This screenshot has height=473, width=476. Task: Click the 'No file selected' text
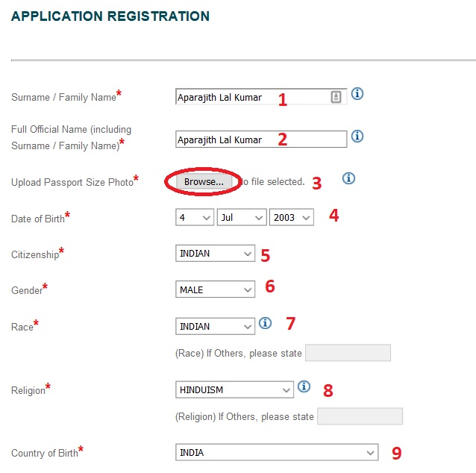click(272, 181)
